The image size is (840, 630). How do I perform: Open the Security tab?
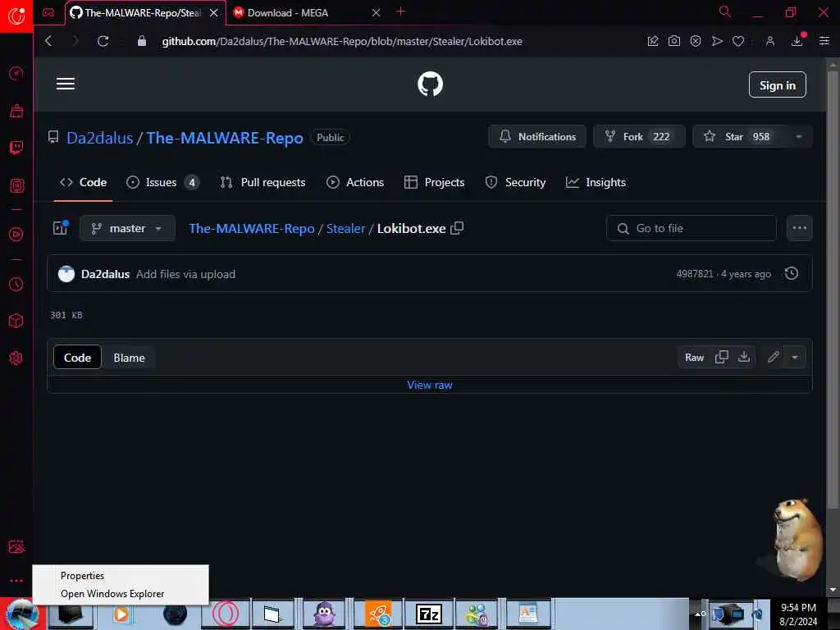(x=515, y=182)
